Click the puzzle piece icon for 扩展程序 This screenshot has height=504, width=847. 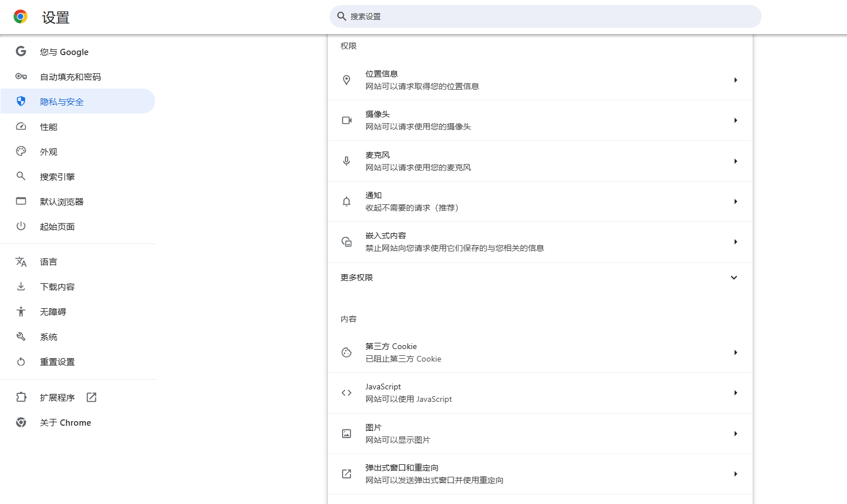point(21,397)
